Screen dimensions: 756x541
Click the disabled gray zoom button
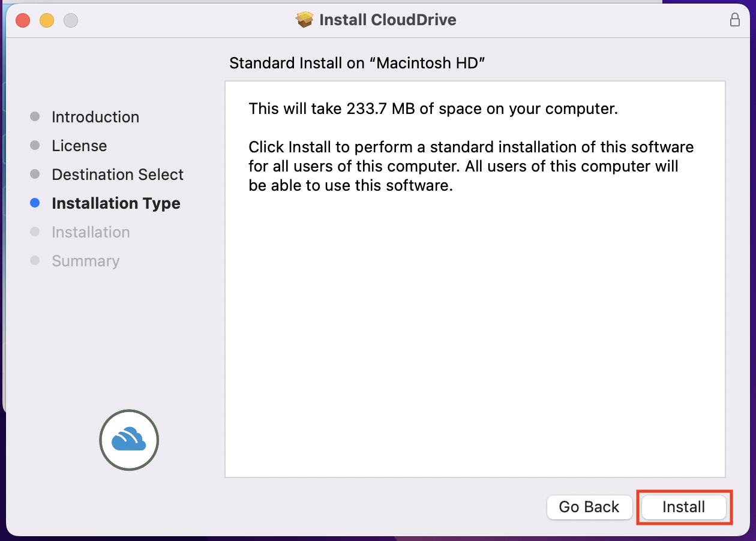tap(71, 20)
